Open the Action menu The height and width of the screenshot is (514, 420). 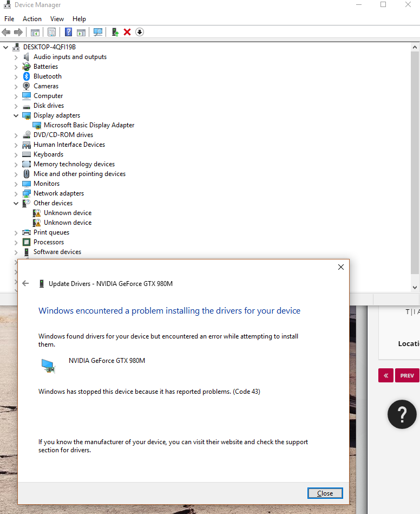(x=32, y=19)
